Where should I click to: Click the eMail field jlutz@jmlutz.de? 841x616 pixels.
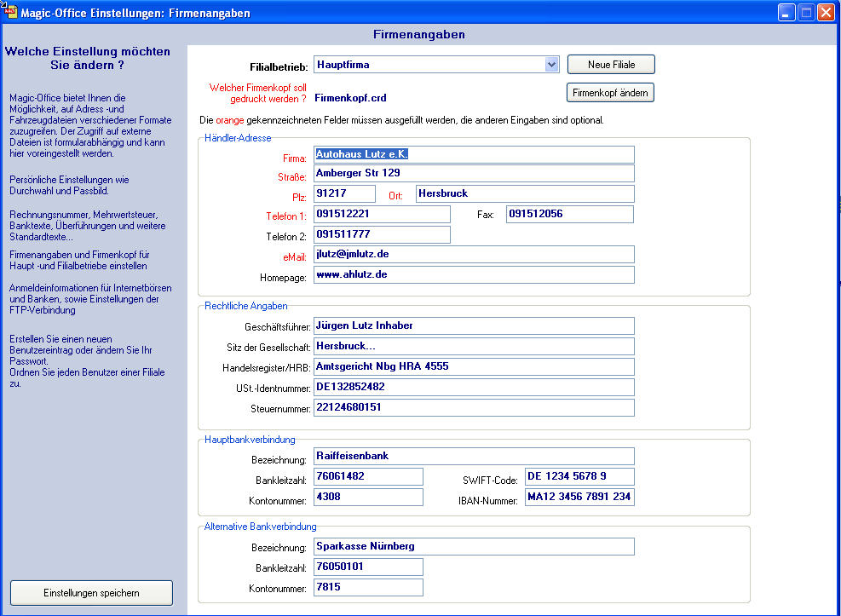pyautogui.click(x=474, y=254)
